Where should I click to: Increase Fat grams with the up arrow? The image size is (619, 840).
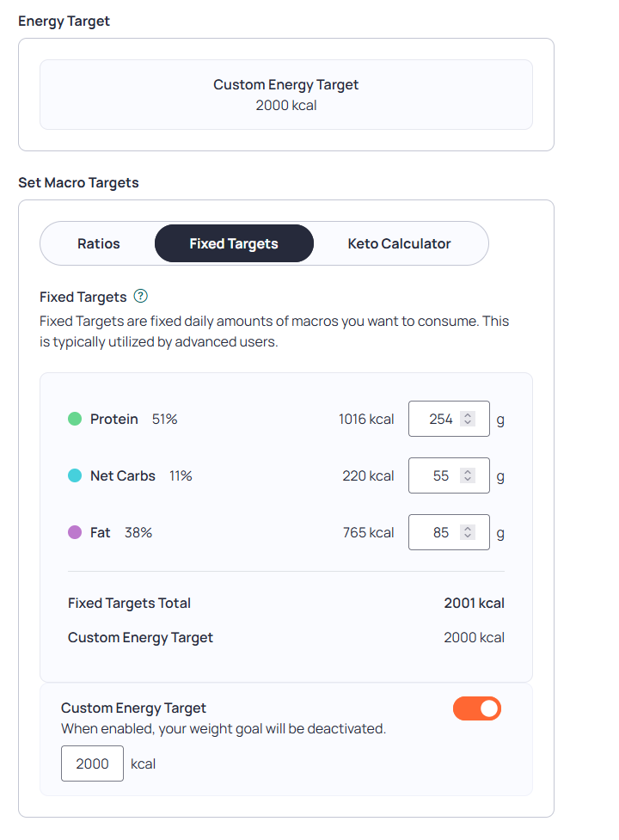tap(468, 529)
